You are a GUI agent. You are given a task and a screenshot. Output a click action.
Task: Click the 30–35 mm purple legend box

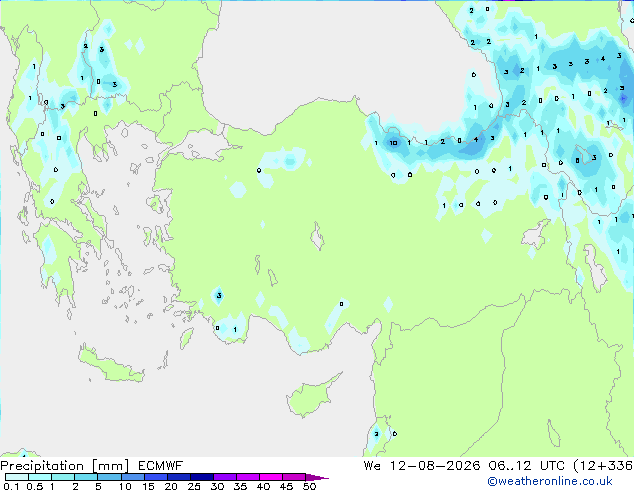coord(224,477)
